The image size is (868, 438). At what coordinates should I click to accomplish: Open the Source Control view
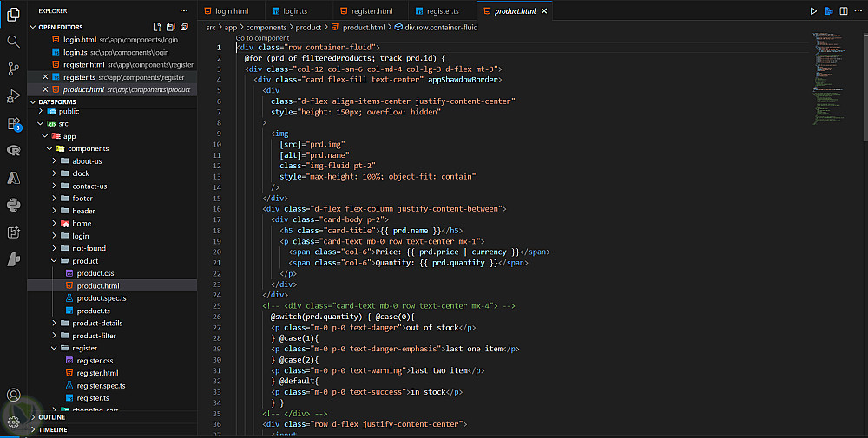[13, 69]
